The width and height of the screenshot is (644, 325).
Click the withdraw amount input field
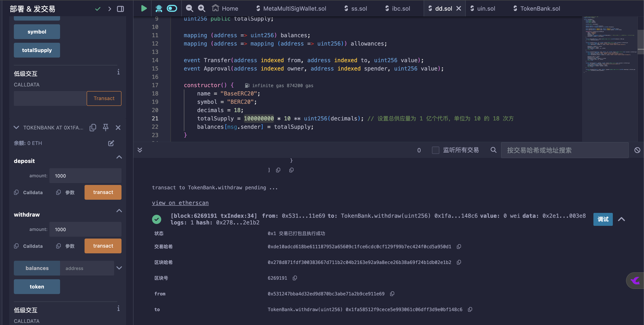(x=85, y=229)
